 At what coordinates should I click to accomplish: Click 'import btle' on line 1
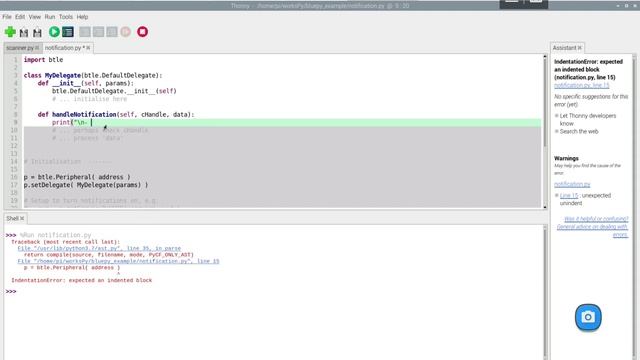coord(43,60)
